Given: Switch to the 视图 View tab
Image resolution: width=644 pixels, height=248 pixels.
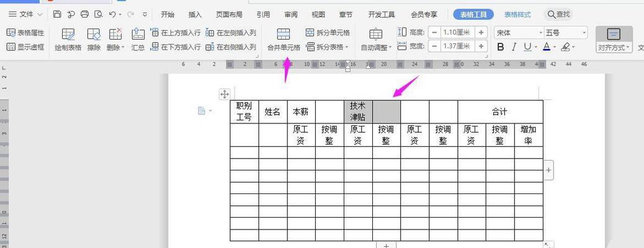Looking at the screenshot, I should click(x=318, y=14).
